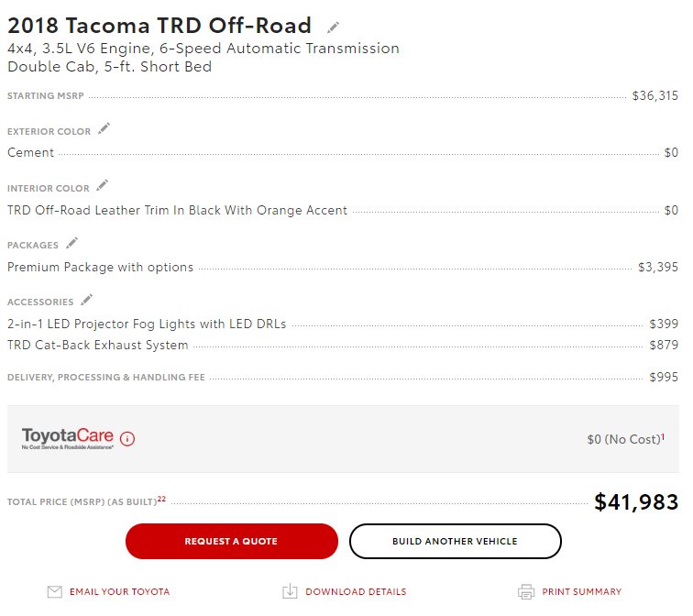Select the TRD Cat-Back Exhaust System item
Viewport: 693px width, 616px height.
tap(98, 345)
